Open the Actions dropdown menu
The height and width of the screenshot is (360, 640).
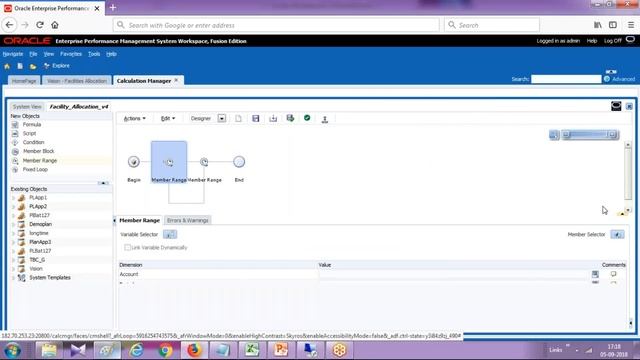134,118
